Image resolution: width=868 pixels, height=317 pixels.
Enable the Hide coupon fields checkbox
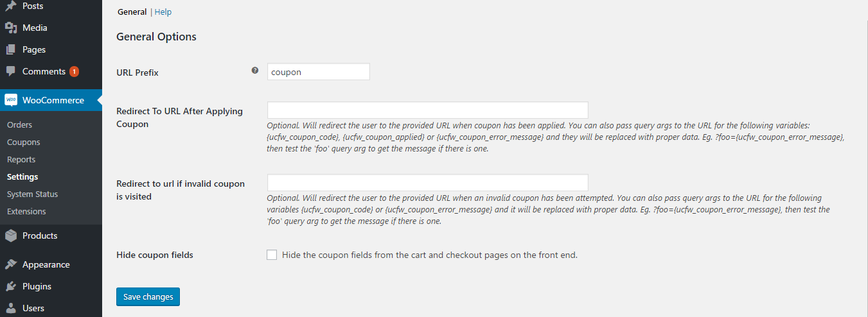click(272, 255)
